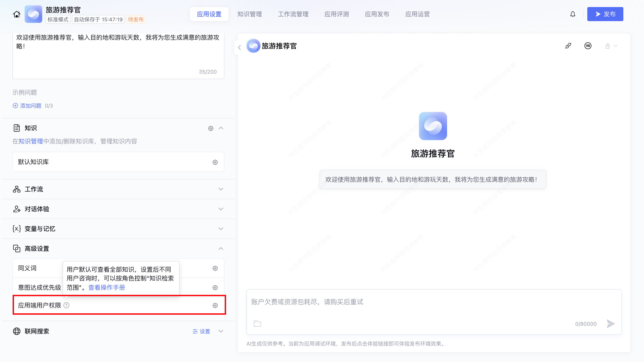Click the file upload folder icon
The image size is (644, 362).
(257, 324)
